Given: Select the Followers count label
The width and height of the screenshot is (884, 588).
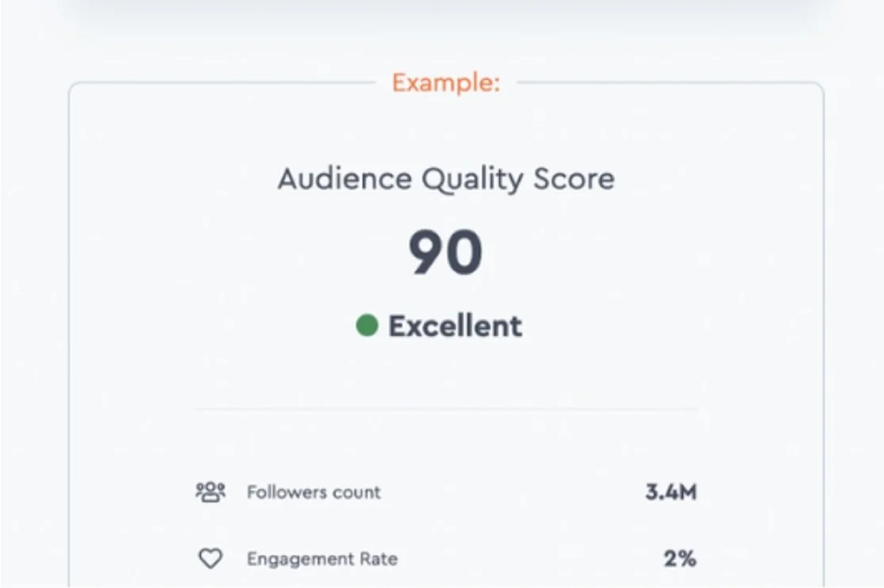Looking at the screenshot, I should click(313, 492).
